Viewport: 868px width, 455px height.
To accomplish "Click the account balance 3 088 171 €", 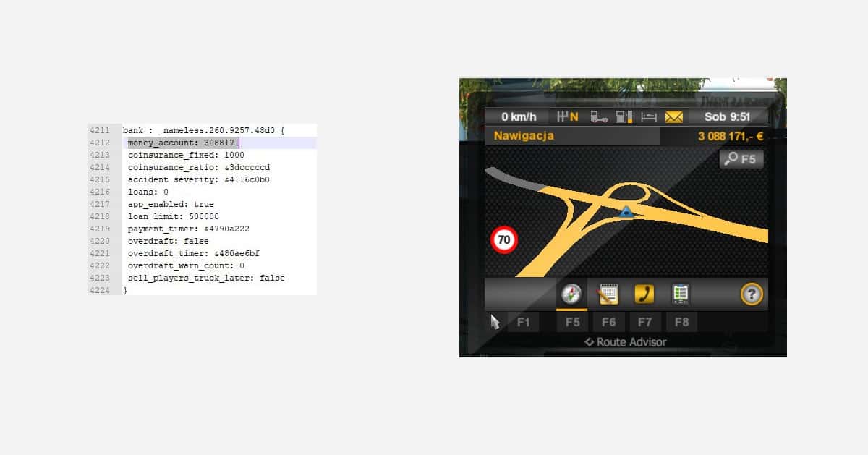I will point(731,136).
